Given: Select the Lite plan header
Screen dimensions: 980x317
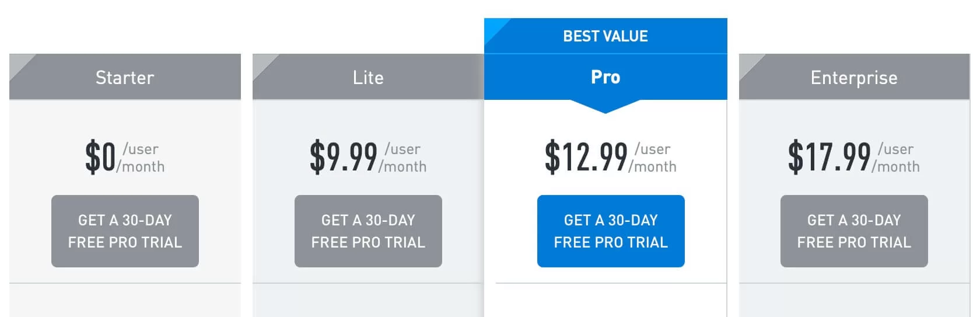Looking at the screenshot, I should coord(368,77).
